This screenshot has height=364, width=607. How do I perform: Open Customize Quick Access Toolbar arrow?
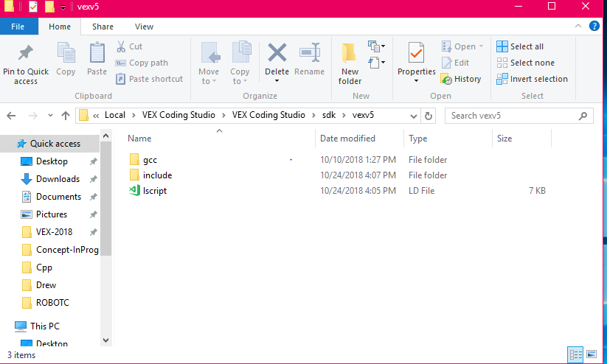(x=63, y=7)
